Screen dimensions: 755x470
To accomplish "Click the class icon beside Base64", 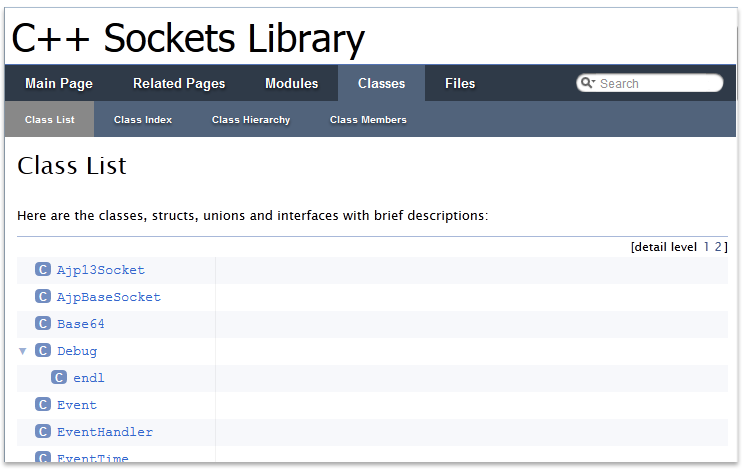I will click(x=43, y=323).
